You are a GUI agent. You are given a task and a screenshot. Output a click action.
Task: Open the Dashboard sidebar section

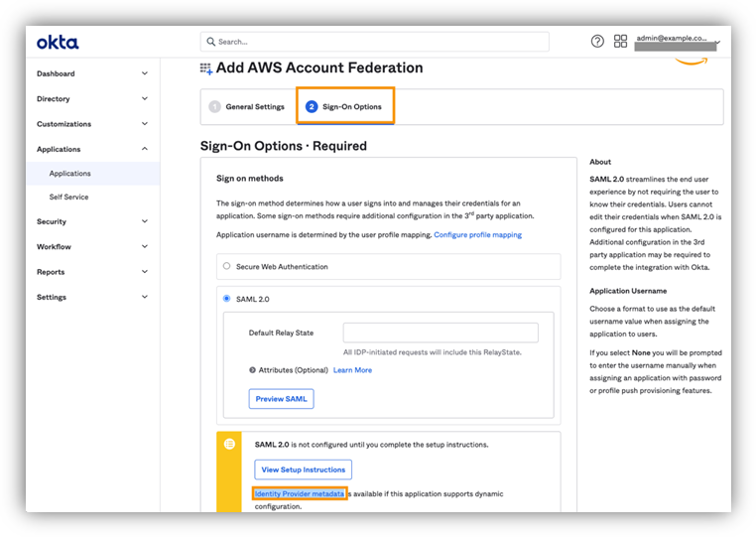92,73
